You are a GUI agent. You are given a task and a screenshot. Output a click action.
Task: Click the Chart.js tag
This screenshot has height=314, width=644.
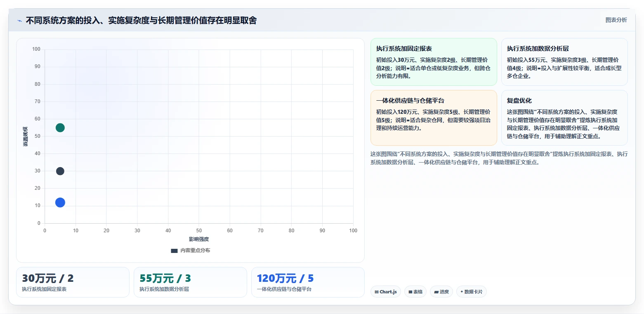(386, 292)
